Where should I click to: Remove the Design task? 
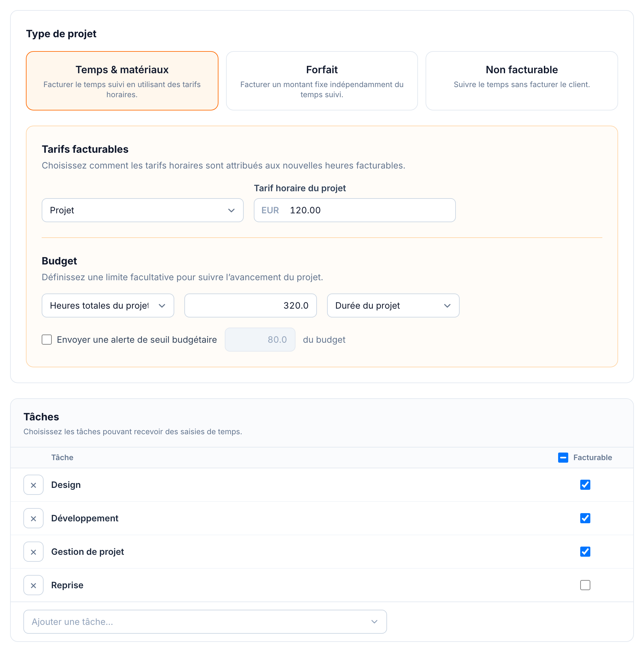coord(33,485)
